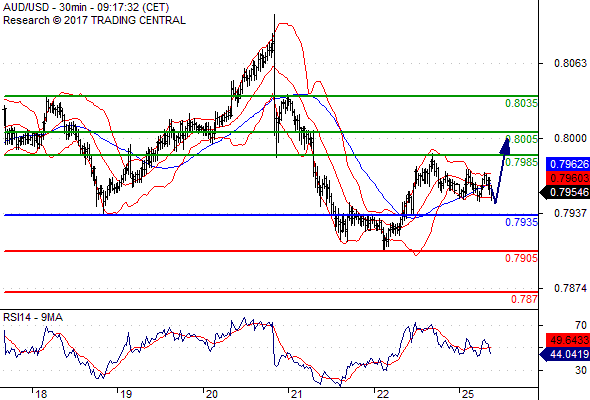Image resolution: width=590 pixels, height=400 pixels.
Task: Click the blue projection arrow head
Action: coord(505,146)
